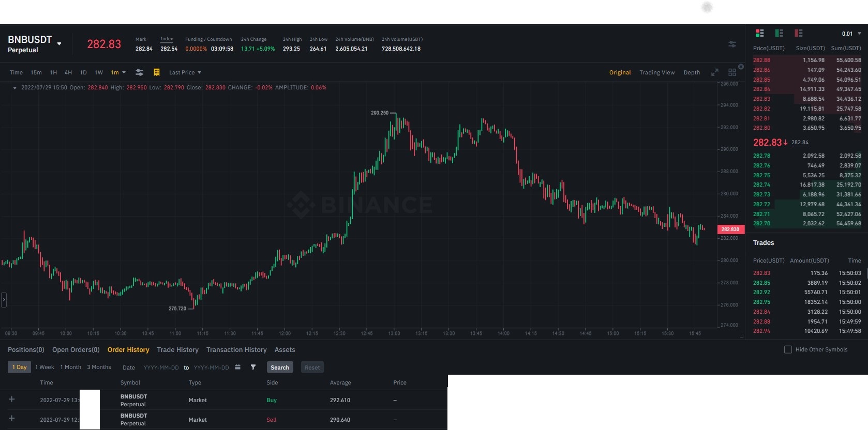Filter order history by 1 Week
The width and height of the screenshot is (868, 430).
pyautogui.click(x=44, y=367)
